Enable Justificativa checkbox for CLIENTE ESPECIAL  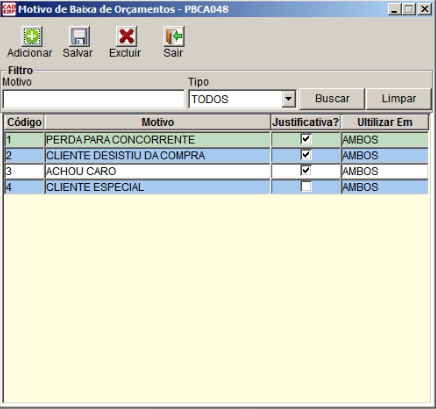click(x=306, y=187)
